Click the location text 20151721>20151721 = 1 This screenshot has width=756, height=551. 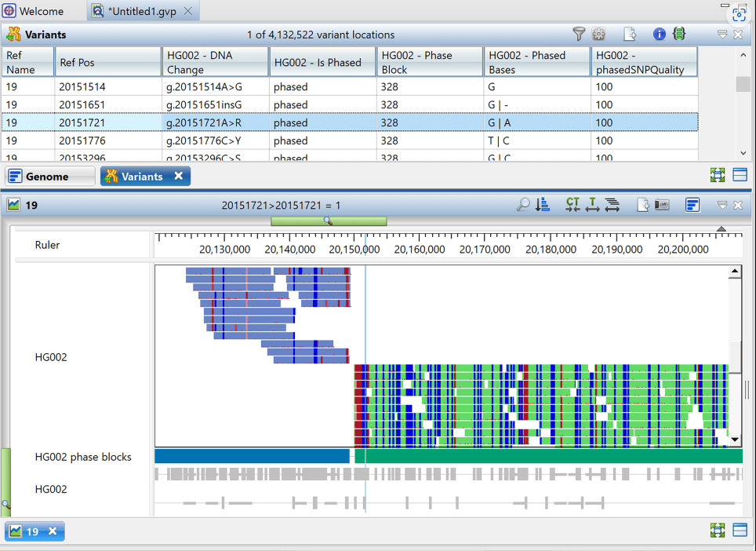click(281, 206)
